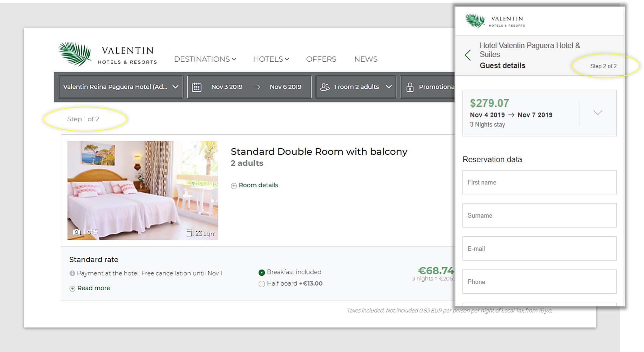Click the guests icon beside 1 room 2 adults
The image size is (644, 352).
[325, 87]
